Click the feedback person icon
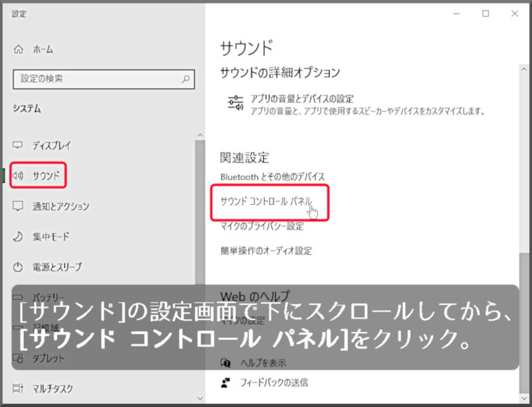 225,382
